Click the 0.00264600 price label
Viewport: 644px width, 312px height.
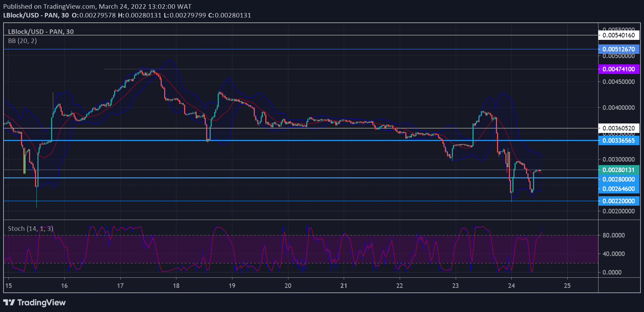coord(619,189)
